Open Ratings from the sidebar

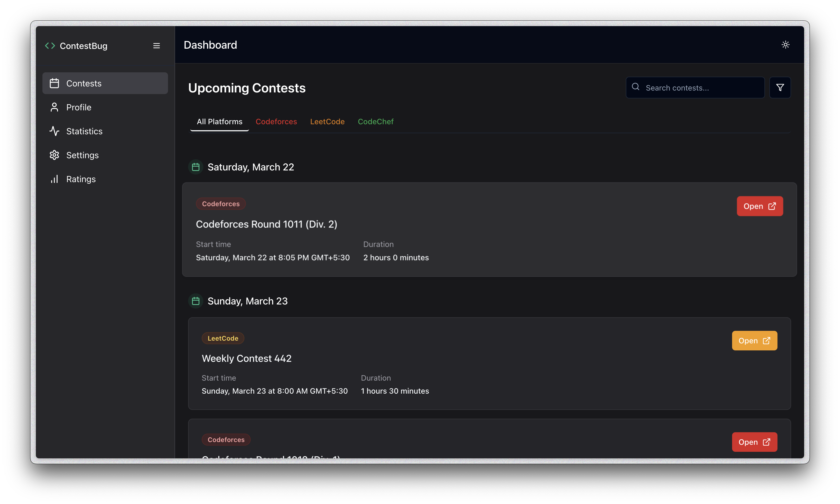[105, 179]
